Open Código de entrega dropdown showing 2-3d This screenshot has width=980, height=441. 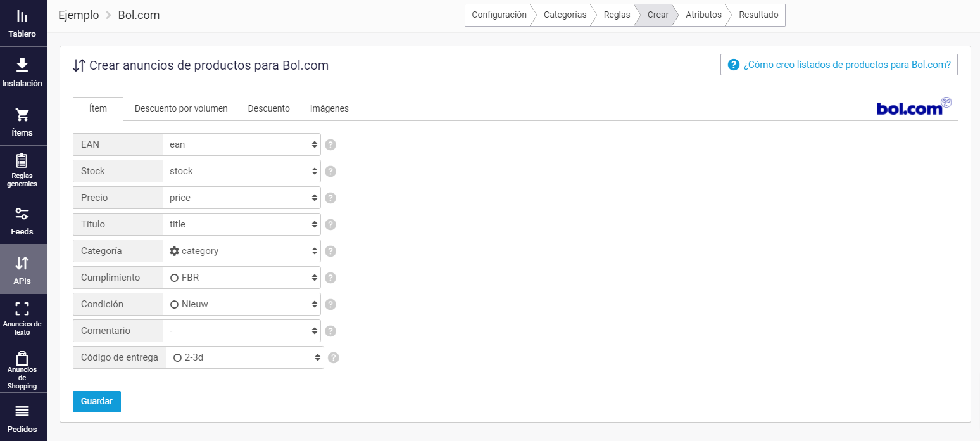tap(245, 357)
